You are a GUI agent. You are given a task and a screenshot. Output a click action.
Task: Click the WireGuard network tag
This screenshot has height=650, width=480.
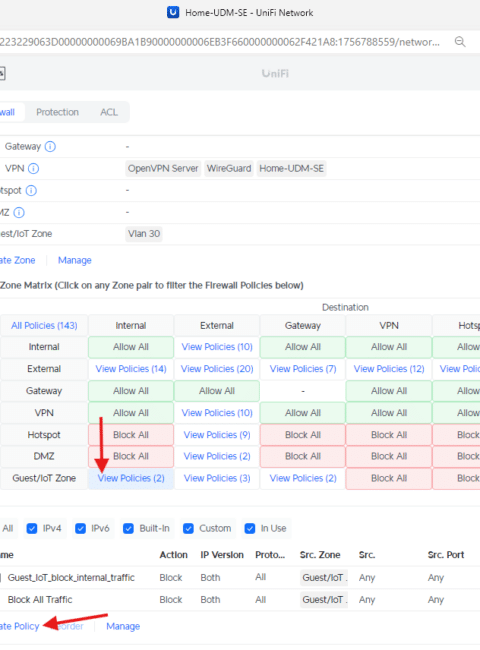tap(229, 168)
